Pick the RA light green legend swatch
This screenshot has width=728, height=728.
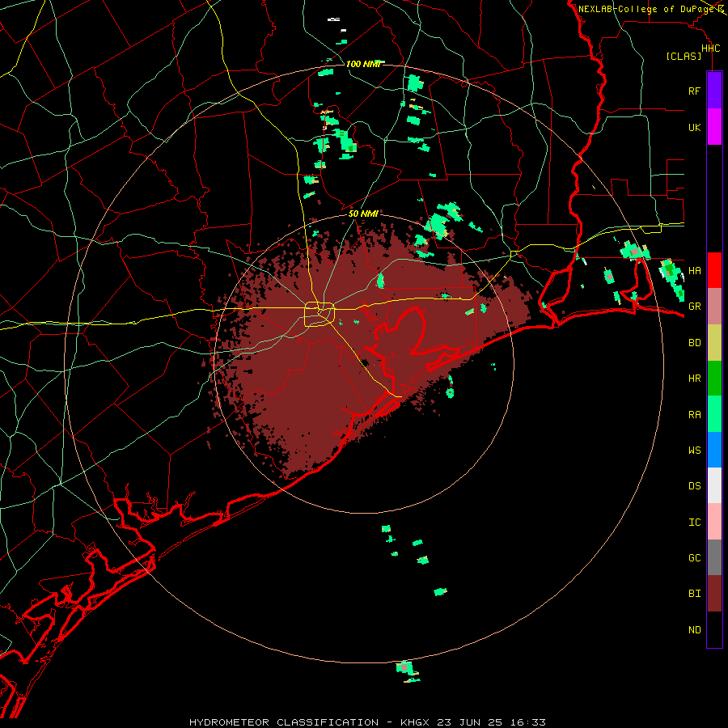(x=714, y=414)
